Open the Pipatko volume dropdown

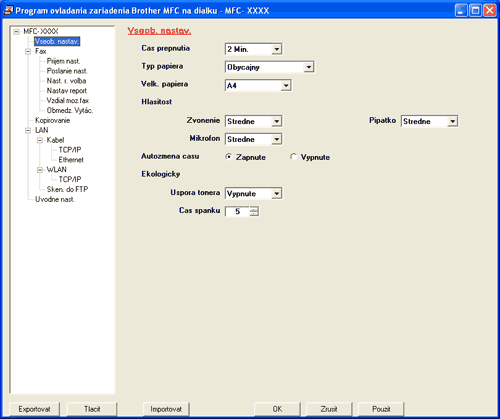click(x=452, y=121)
